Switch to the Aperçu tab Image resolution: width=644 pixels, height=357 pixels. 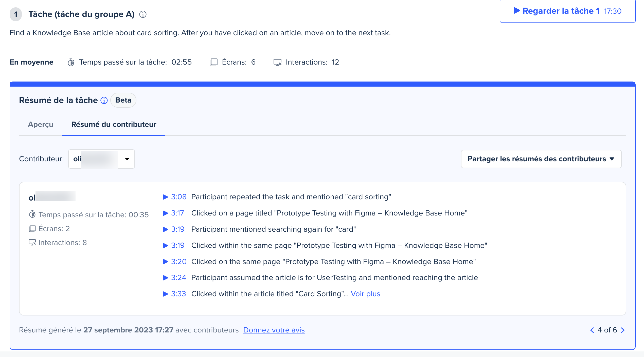pyautogui.click(x=41, y=125)
